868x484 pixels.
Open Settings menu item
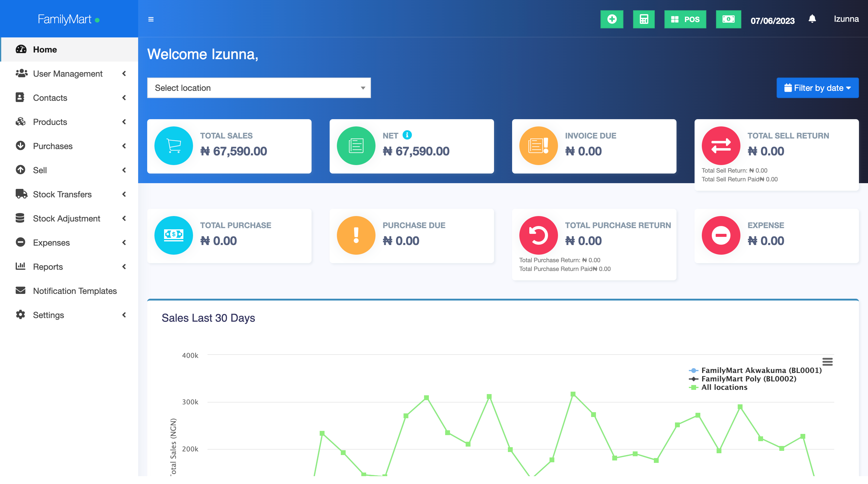tap(69, 315)
